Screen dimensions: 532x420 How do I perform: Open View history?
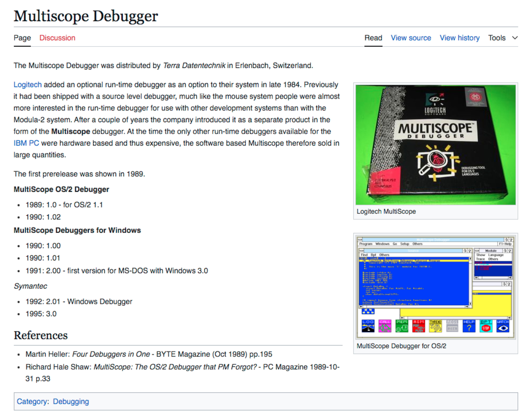coord(459,38)
